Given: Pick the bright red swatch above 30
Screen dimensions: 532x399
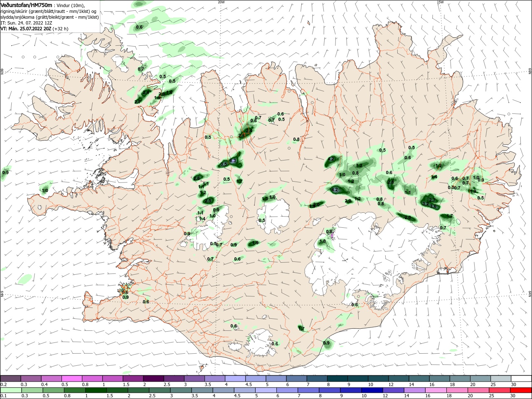Looking at the screenshot, I should click(520, 390).
